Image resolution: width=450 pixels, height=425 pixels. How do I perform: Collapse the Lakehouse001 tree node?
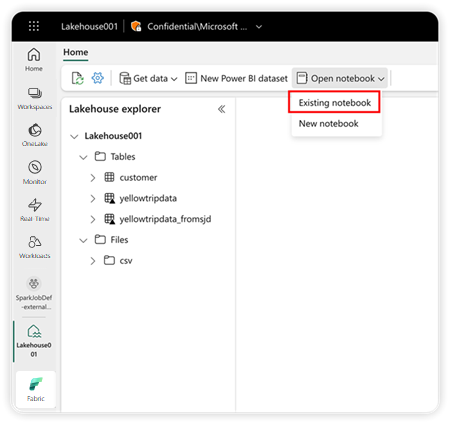74,136
